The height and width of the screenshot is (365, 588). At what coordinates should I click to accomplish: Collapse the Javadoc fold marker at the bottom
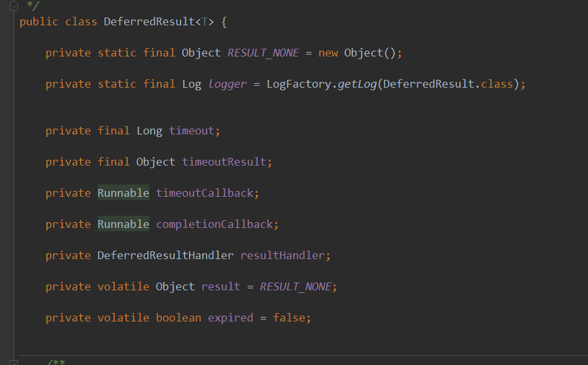[13, 361]
